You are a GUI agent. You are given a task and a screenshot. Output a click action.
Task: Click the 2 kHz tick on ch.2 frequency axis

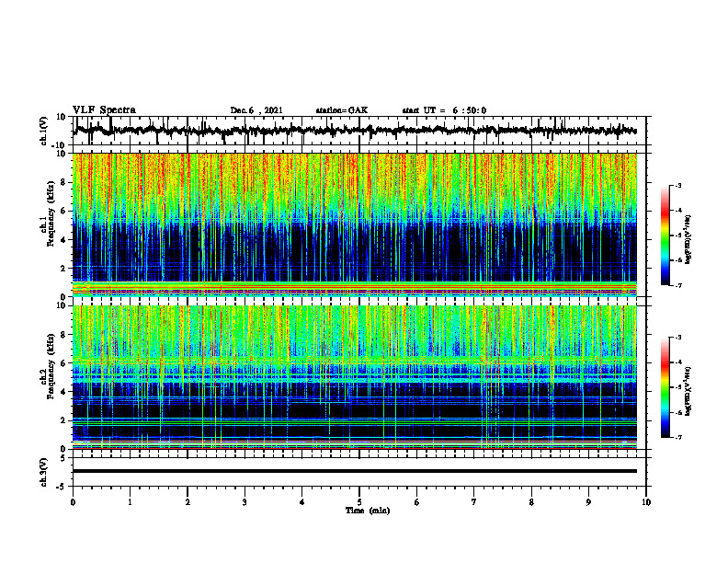(x=63, y=420)
